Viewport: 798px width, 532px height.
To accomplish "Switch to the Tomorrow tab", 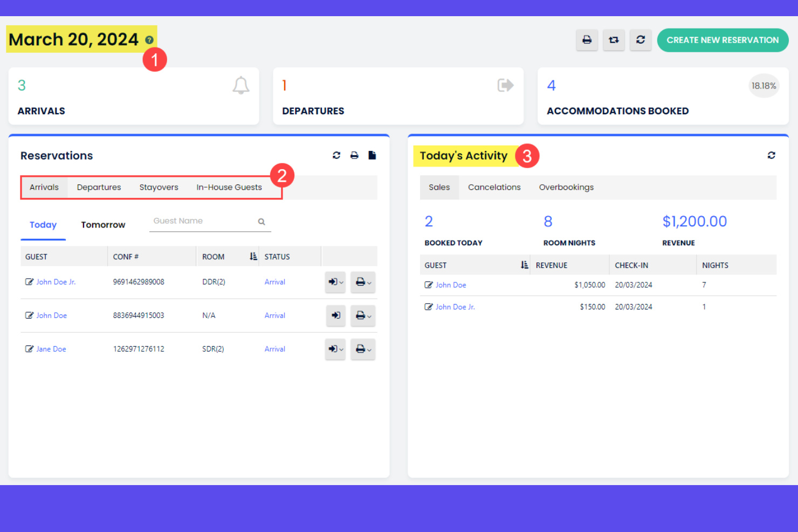I will point(103,225).
